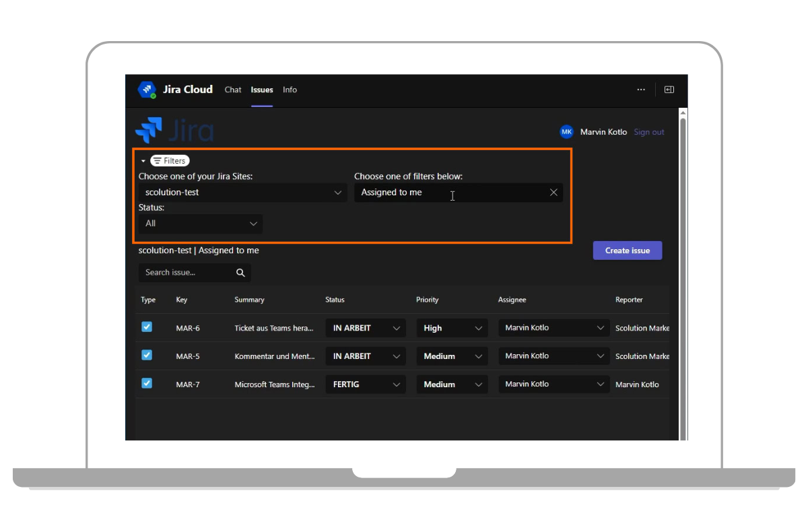Open the MAR-6 priority dropdown showing High
808x532 pixels.
[x=452, y=328]
